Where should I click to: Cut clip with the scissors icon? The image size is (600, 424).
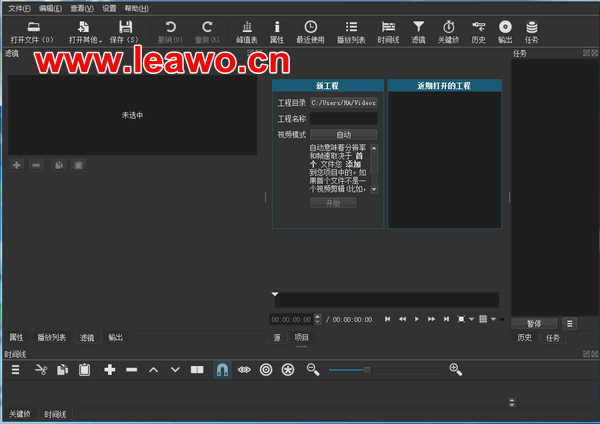[41, 370]
